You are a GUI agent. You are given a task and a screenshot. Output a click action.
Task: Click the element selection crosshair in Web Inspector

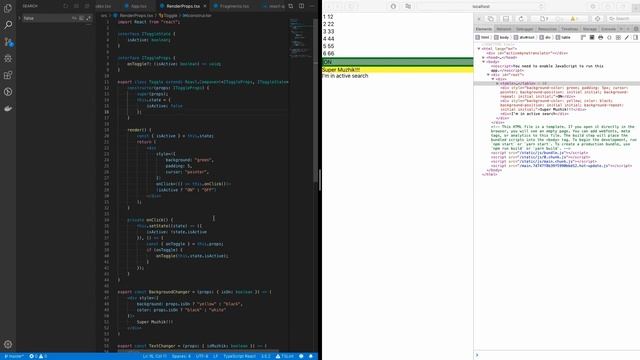pos(598,19)
